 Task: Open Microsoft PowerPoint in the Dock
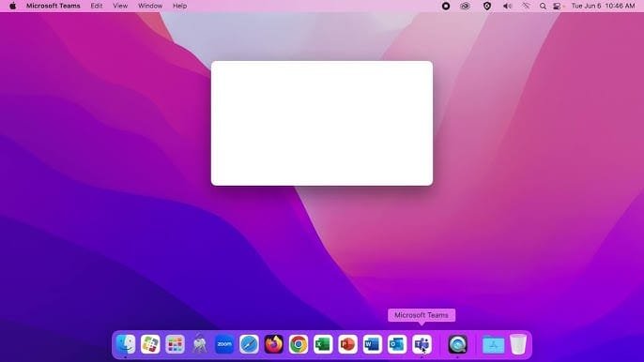tap(347, 344)
